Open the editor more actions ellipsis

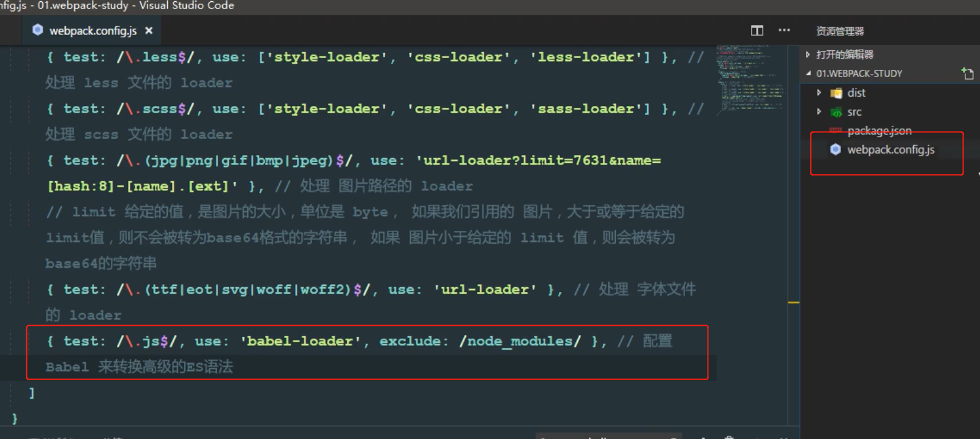(x=784, y=30)
